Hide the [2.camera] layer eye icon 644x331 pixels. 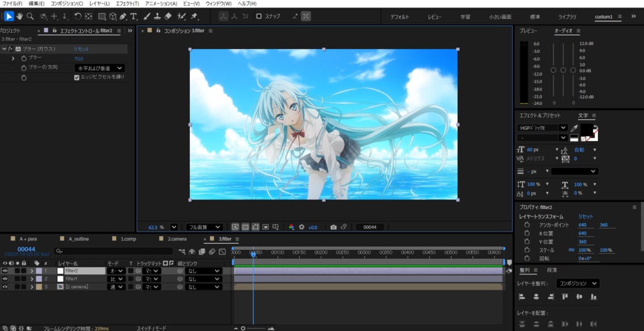click(x=5, y=287)
